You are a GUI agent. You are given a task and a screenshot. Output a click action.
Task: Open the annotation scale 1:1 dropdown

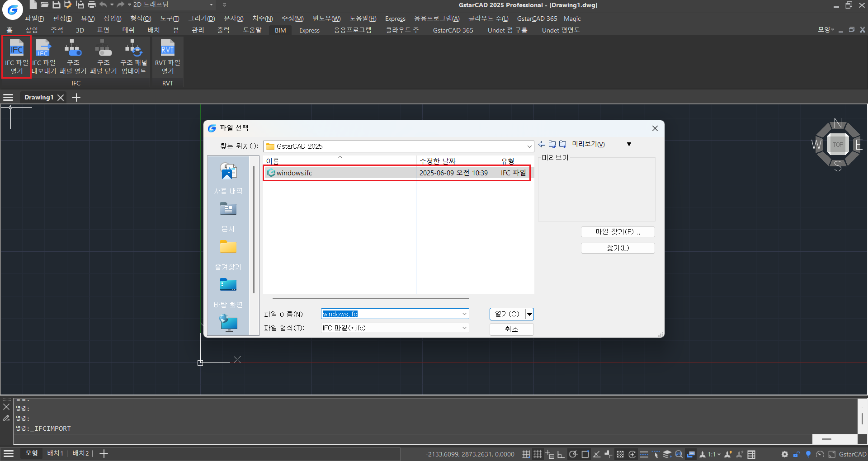coord(714,454)
